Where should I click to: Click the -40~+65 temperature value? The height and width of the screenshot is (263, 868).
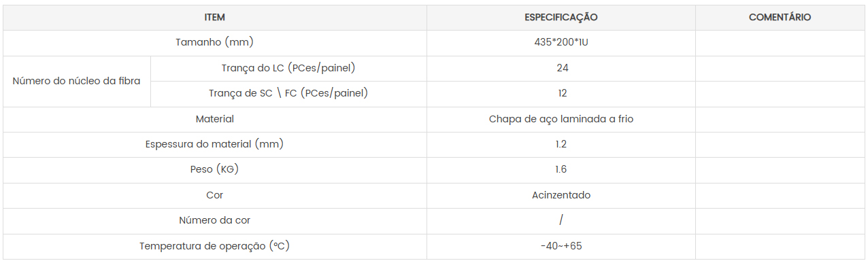click(x=561, y=246)
